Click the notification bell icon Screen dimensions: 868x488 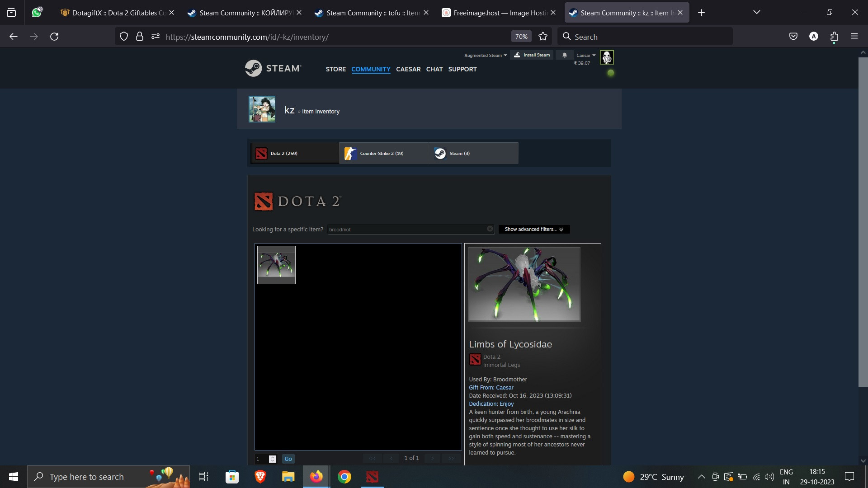click(x=564, y=55)
